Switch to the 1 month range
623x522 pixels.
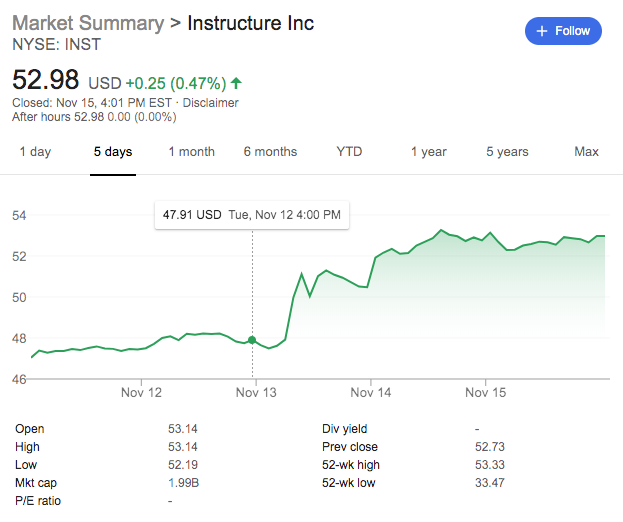[x=192, y=152]
